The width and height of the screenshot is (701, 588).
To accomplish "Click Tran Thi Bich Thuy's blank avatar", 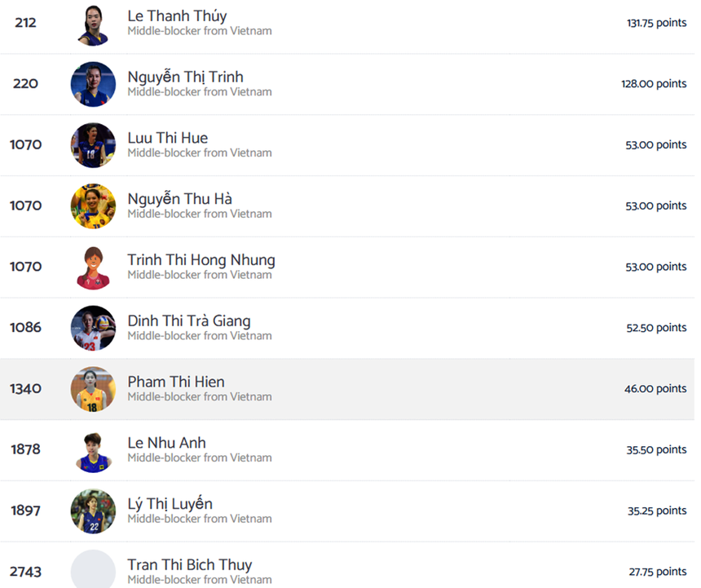I will tap(93, 570).
